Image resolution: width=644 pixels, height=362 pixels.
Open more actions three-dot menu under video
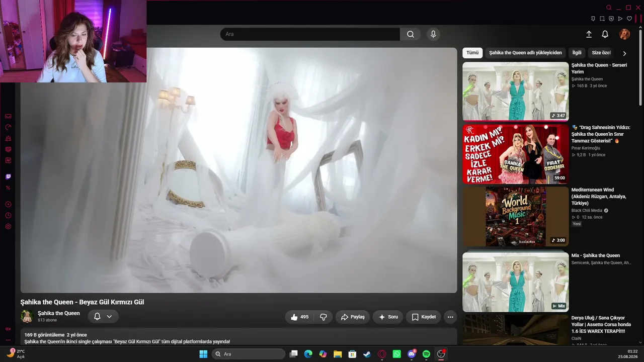pyautogui.click(x=450, y=317)
